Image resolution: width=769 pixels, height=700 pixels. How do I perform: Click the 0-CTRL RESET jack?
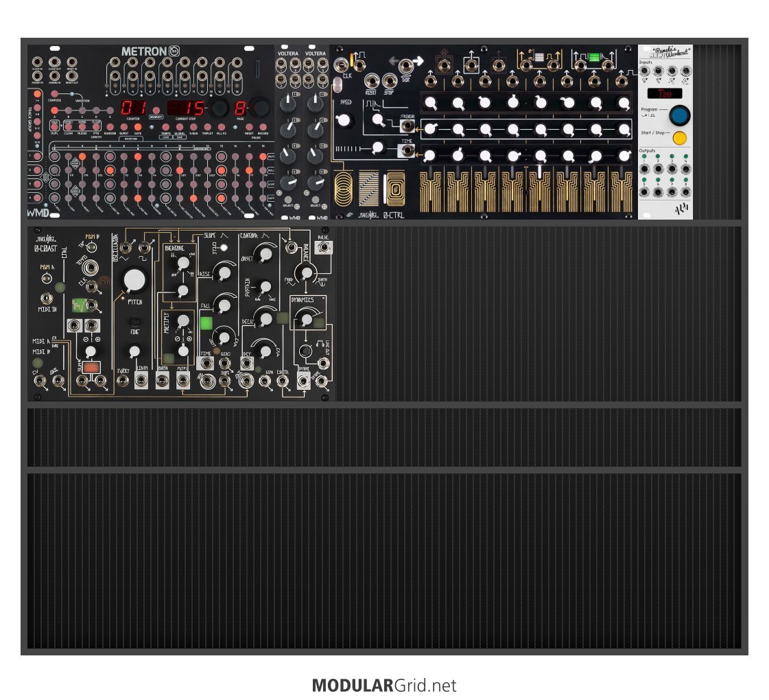tap(371, 81)
